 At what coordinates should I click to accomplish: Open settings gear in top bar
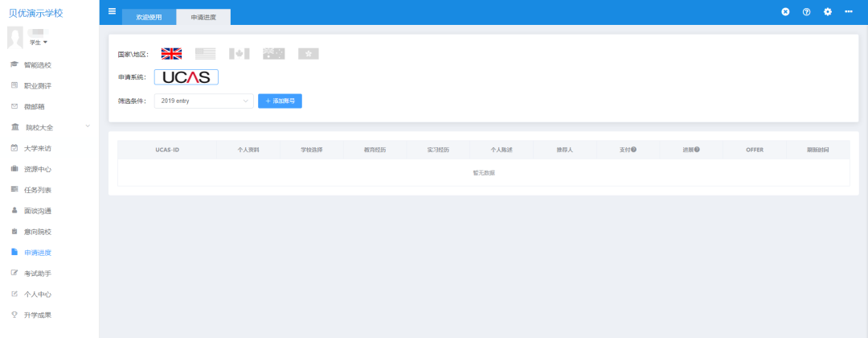[x=828, y=12]
